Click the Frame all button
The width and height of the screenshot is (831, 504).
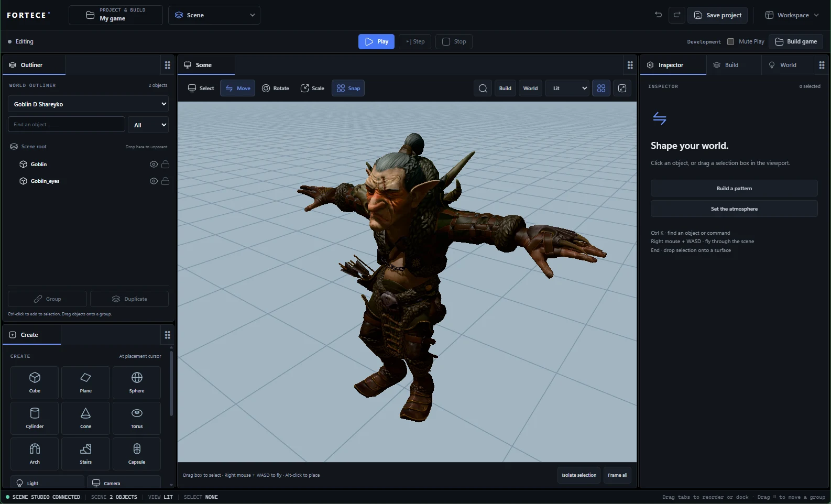click(x=617, y=475)
